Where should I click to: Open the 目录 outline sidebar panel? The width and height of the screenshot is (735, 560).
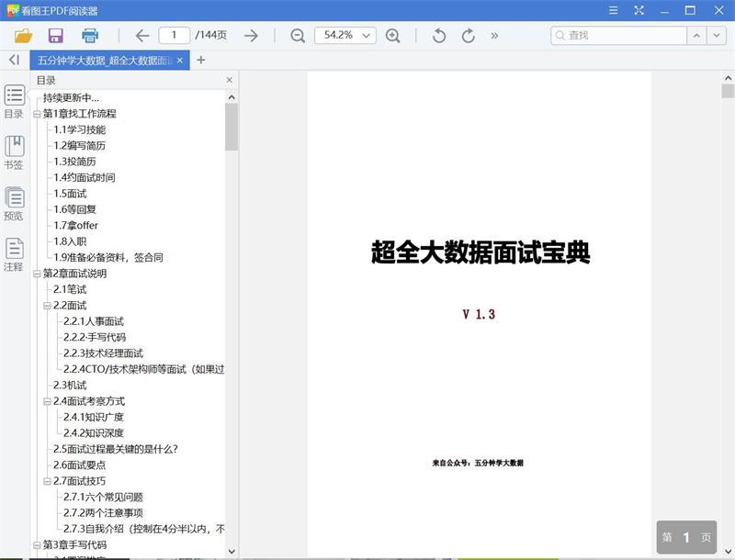(14, 101)
